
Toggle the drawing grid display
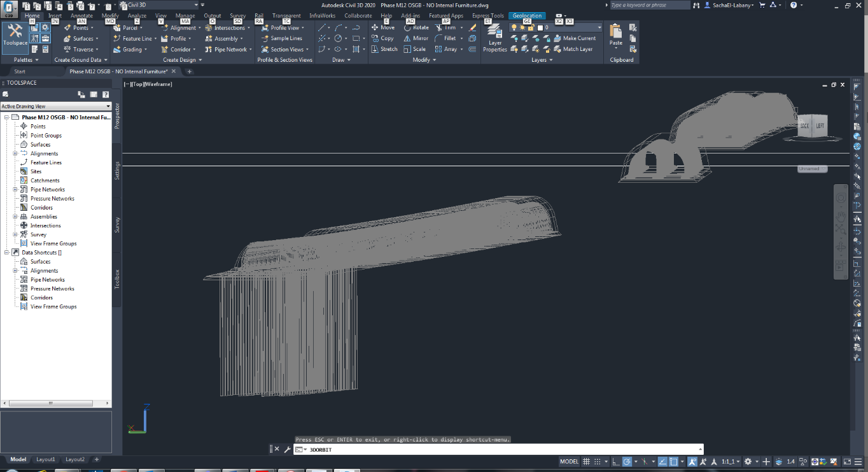tap(587, 461)
